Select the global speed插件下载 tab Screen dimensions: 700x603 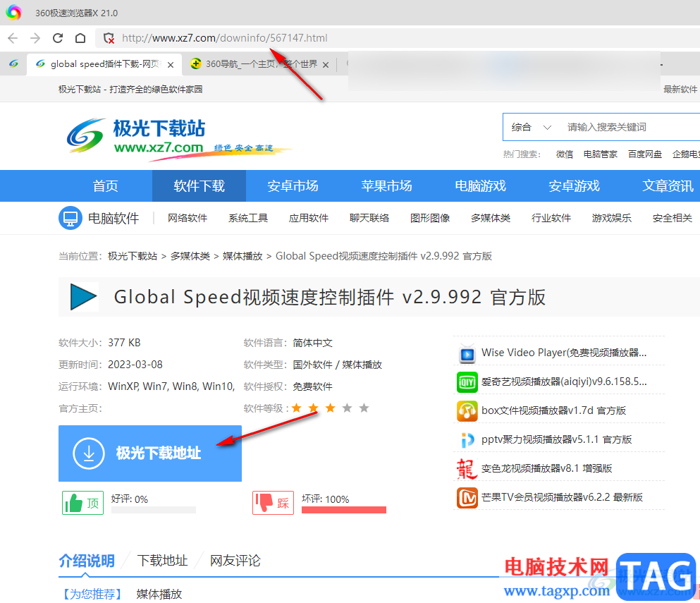point(104,64)
